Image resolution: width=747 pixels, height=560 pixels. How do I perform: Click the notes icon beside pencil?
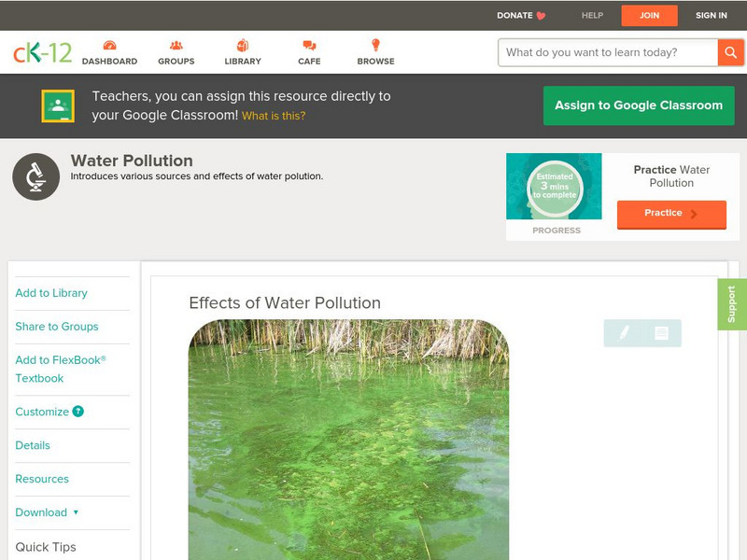661,333
